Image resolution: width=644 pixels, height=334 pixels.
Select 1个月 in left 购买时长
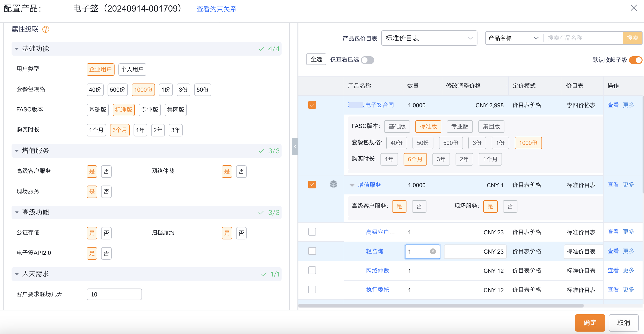point(96,130)
